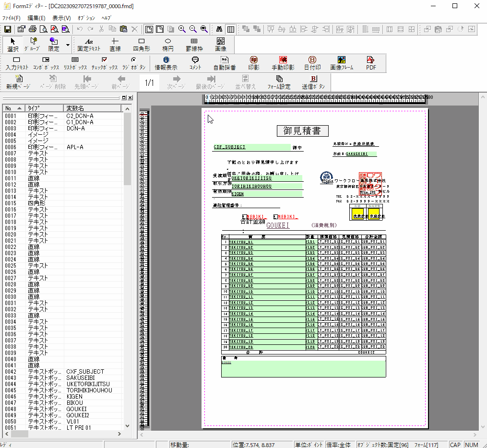
Task: Zoom in with the plus magnifier icon
Action: coord(182,29)
